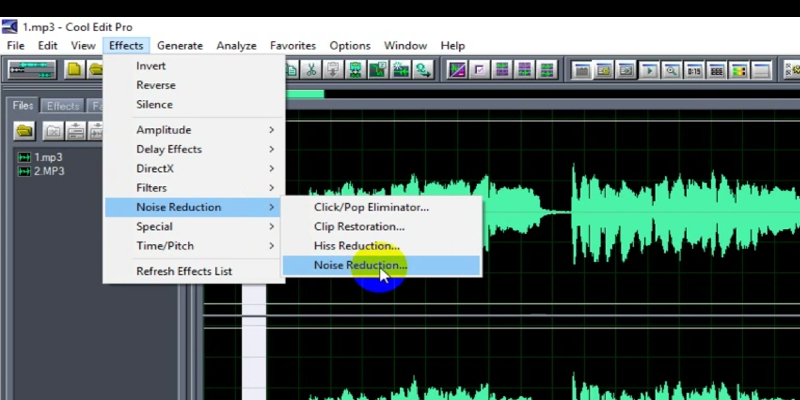Click Refresh Effects List

point(184,271)
